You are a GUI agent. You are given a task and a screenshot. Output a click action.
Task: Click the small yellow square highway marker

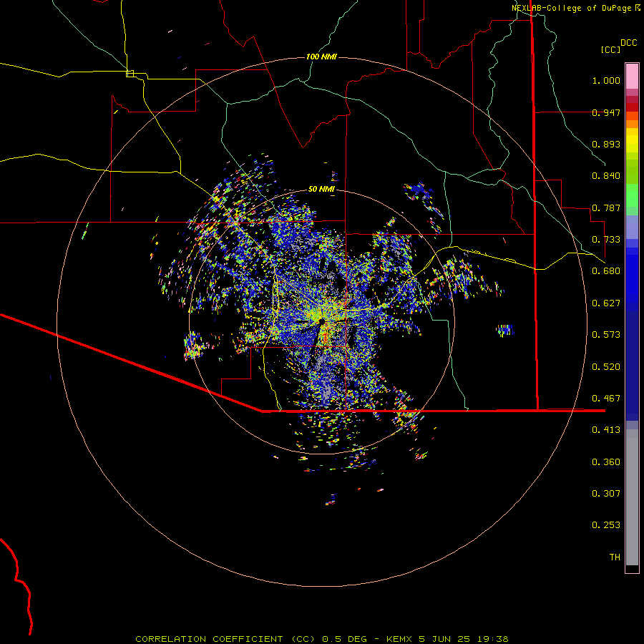pos(130,74)
